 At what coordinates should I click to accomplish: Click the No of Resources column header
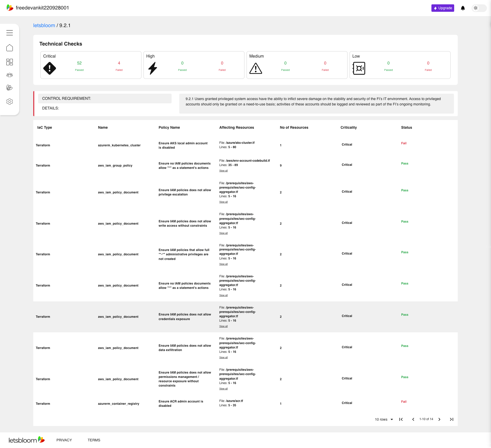pos(294,127)
